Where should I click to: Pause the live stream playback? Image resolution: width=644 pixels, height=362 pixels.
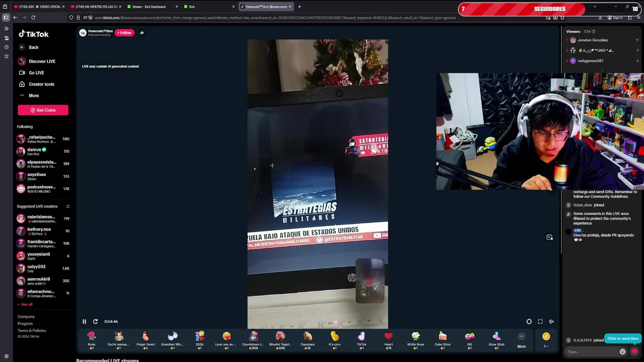click(x=84, y=321)
